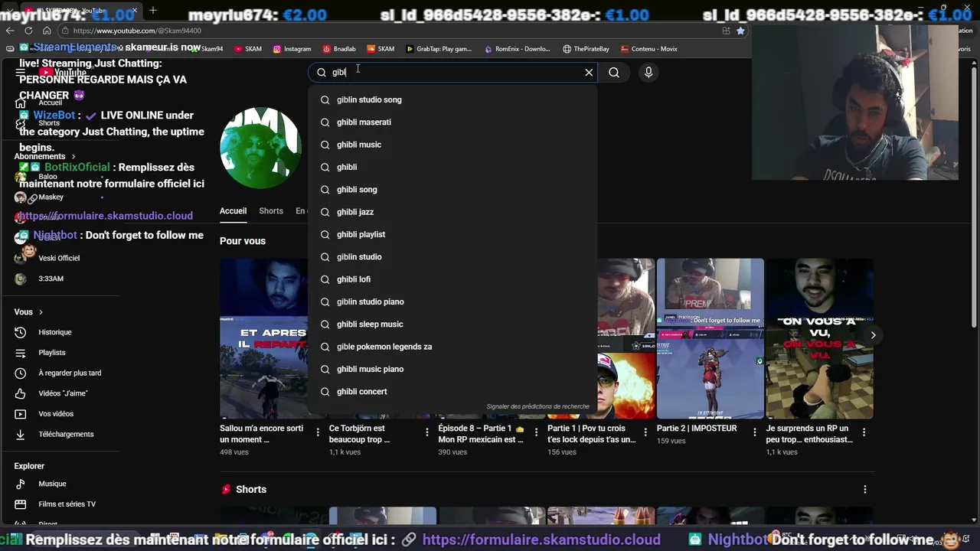This screenshot has width=980, height=551.
Task: Go back with browser back arrow
Action: click(10, 31)
